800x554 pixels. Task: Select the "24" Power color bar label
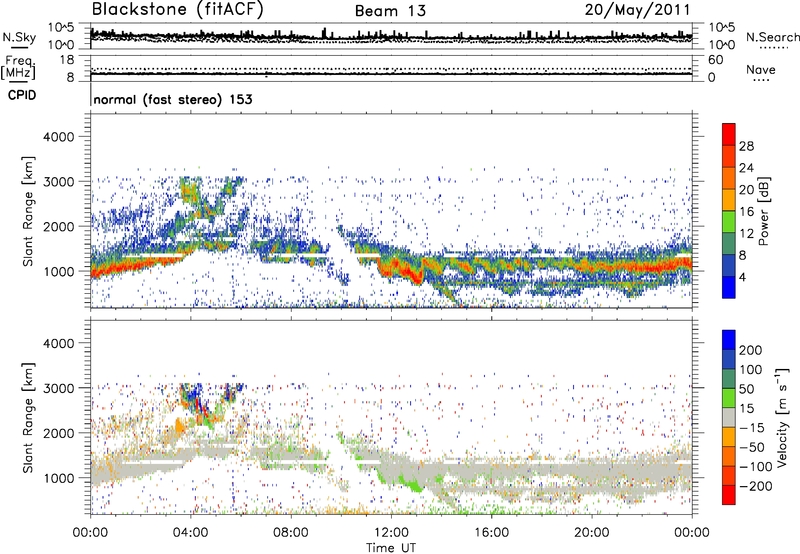[x=746, y=168]
